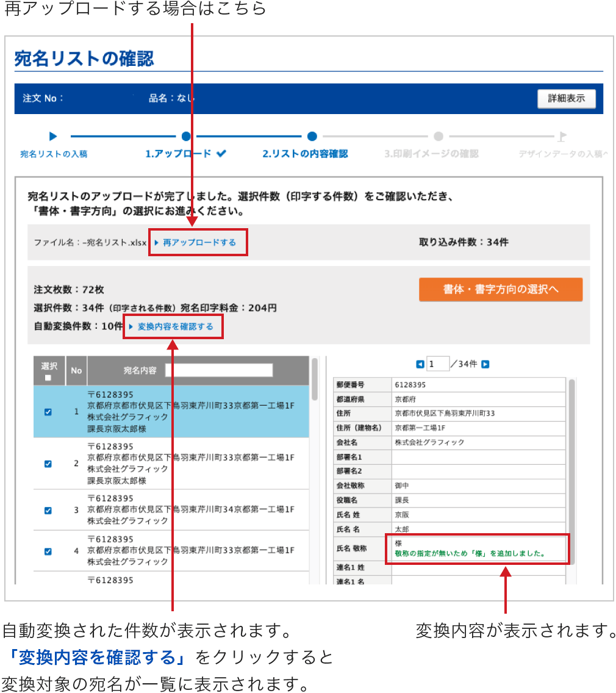Open the 再アップロードする link
The image size is (616, 693).
click(198, 243)
